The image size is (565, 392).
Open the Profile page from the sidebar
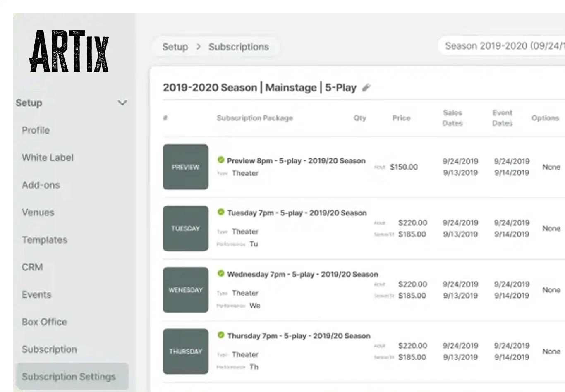[x=36, y=130]
